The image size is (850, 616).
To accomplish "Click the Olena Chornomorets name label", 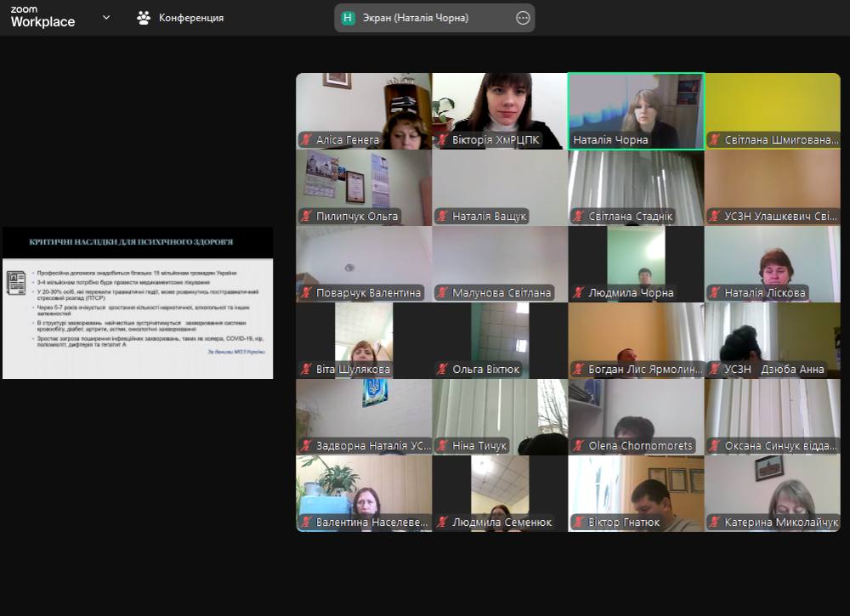I will (641, 446).
